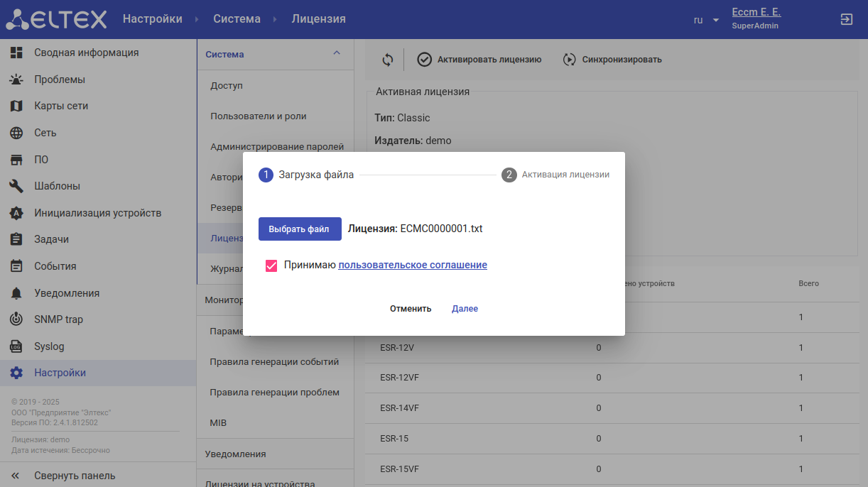868x487 pixels.
Task: Uncheck the Принимаю agreement checkbox
Action: tap(271, 266)
